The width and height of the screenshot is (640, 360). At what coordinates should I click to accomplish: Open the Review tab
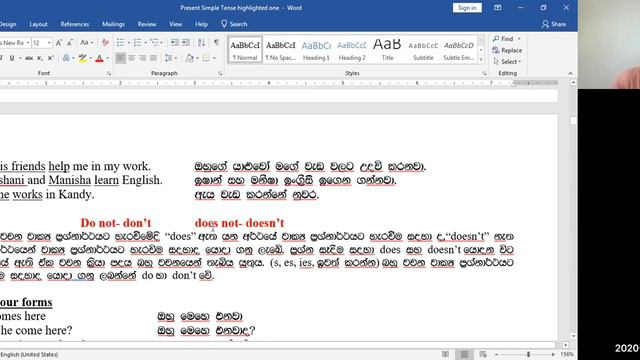click(147, 24)
